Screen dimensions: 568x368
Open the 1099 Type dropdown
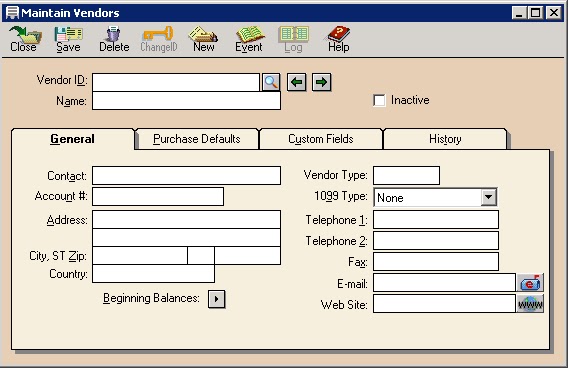(488, 197)
